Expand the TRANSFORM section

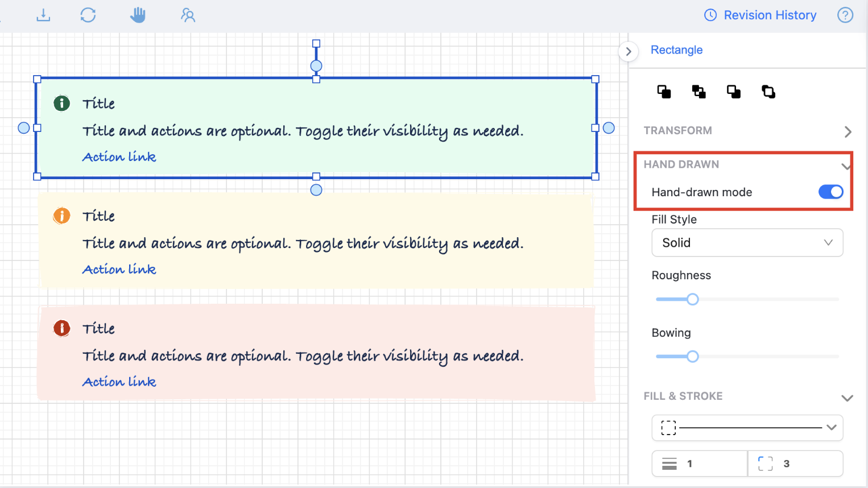pos(848,131)
